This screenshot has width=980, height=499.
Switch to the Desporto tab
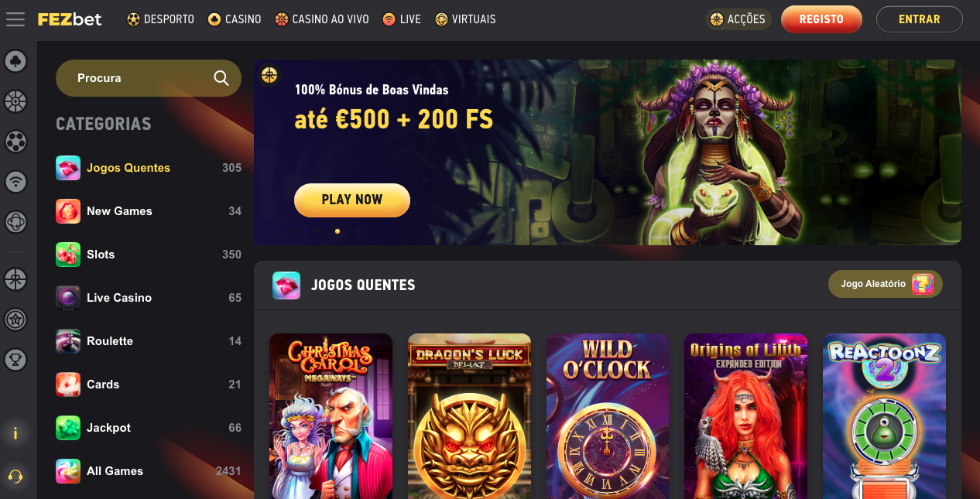pos(160,19)
